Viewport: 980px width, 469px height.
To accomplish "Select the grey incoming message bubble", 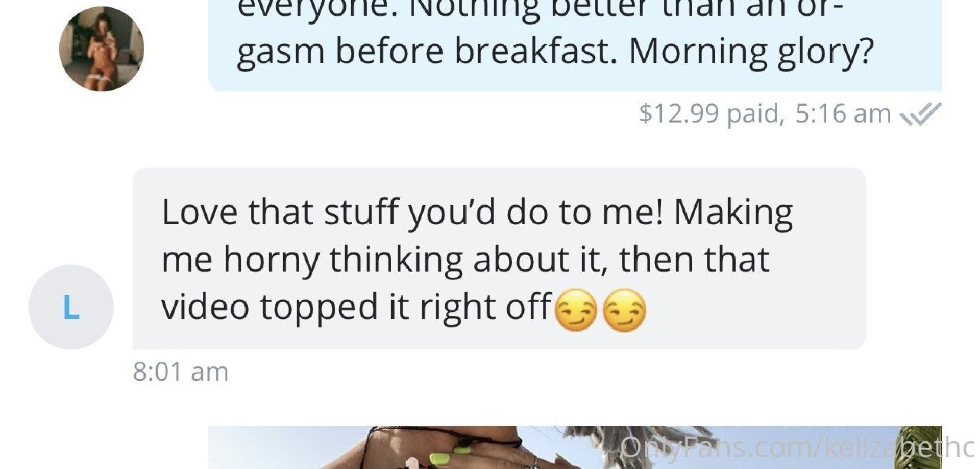I will pos(499,259).
